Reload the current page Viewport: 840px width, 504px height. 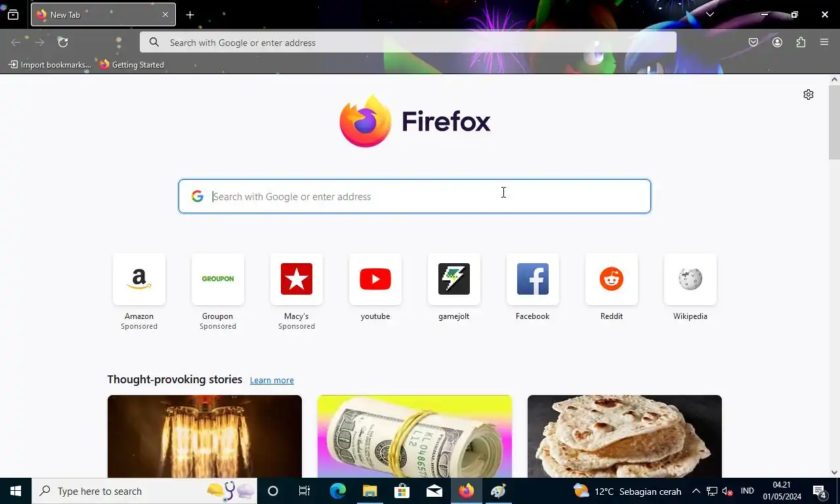click(63, 43)
